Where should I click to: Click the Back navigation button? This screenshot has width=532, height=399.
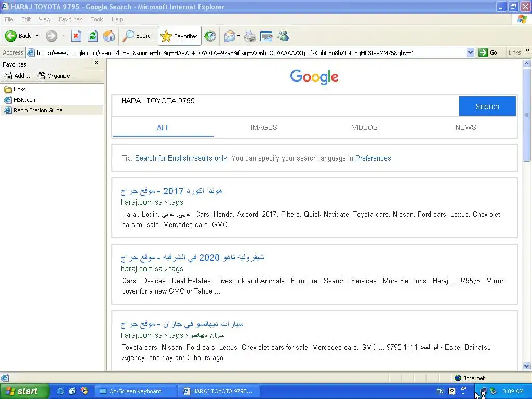18,36
